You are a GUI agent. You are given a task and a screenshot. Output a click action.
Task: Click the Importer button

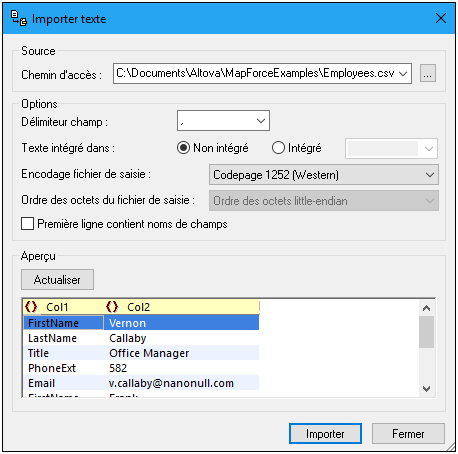pyautogui.click(x=325, y=434)
